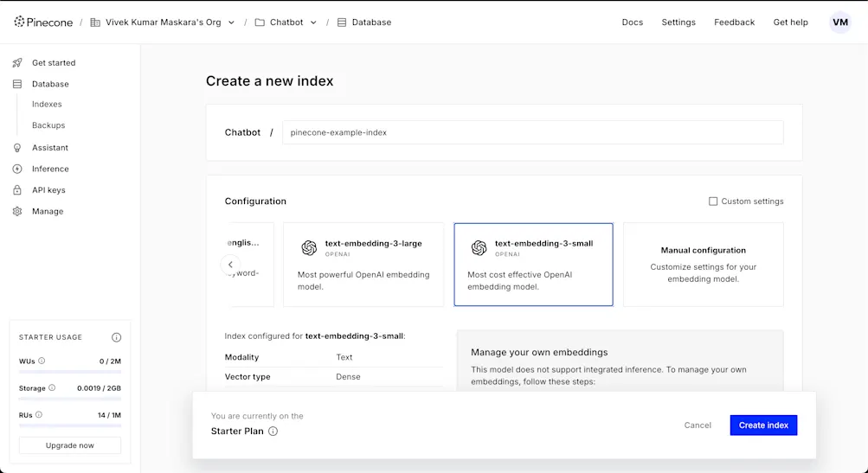The height and width of the screenshot is (473, 868).
Task: Click the RUs info icon
Action: click(x=39, y=414)
